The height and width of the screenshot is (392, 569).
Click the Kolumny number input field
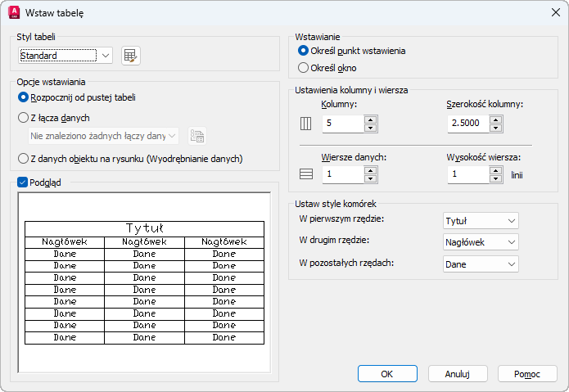tap(342, 124)
